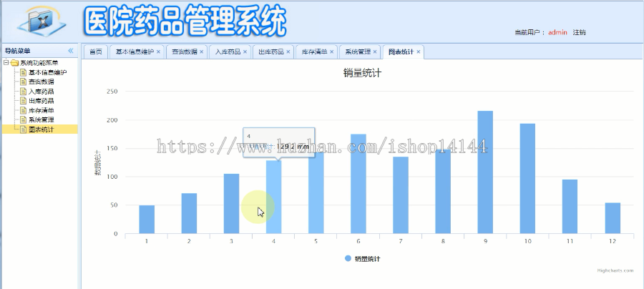The height and width of the screenshot is (289, 644).
Task: Click the bar for month 11
Action: pyautogui.click(x=570, y=207)
